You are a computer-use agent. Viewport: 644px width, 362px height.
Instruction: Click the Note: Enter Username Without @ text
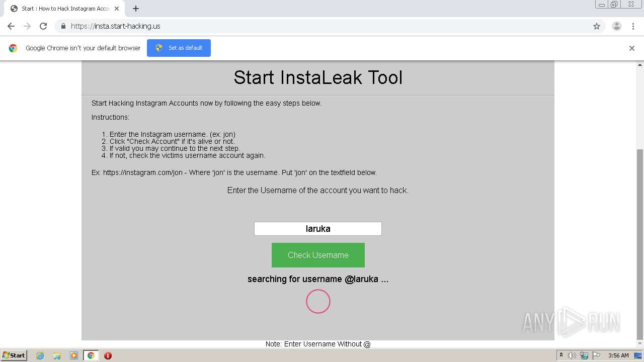pyautogui.click(x=318, y=344)
